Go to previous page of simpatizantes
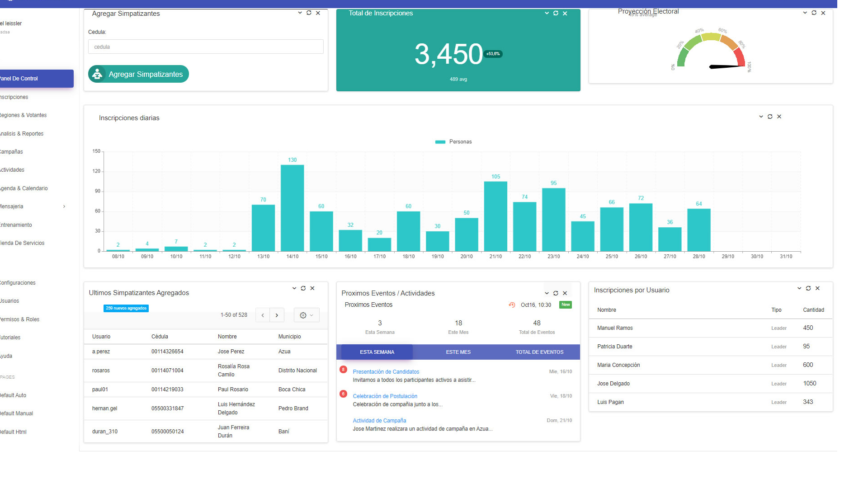This screenshot has height=488, width=868. click(263, 315)
